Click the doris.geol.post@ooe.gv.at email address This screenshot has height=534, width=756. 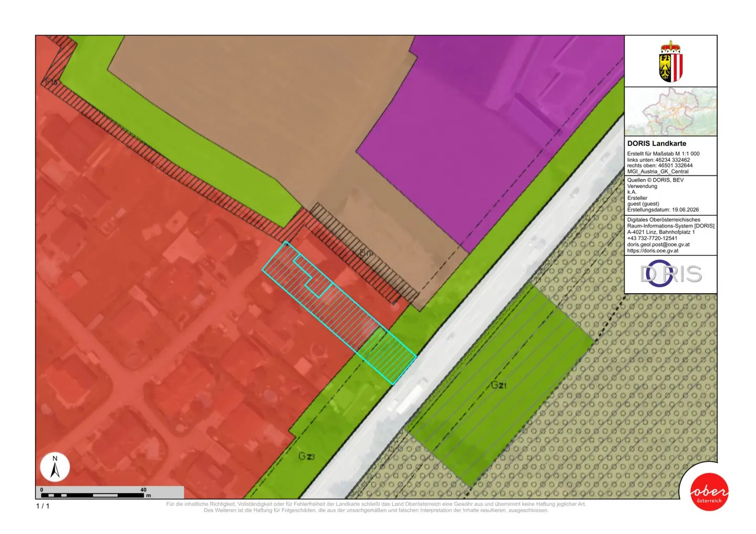658,244
